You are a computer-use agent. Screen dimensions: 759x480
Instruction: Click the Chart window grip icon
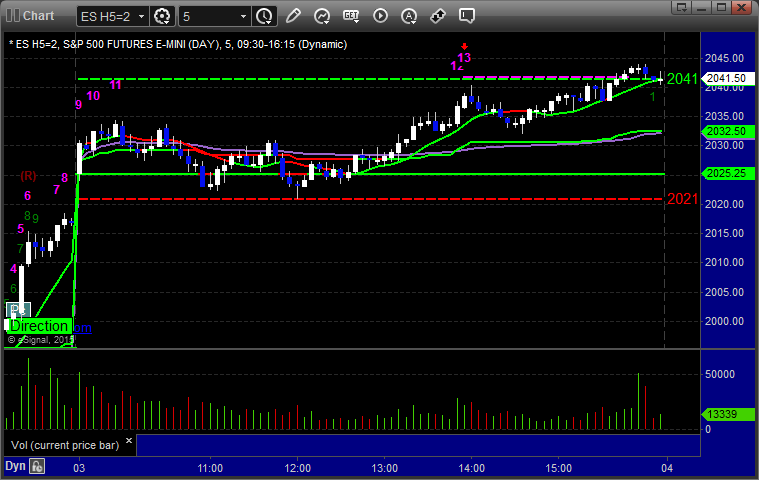[x=13, y=15]
